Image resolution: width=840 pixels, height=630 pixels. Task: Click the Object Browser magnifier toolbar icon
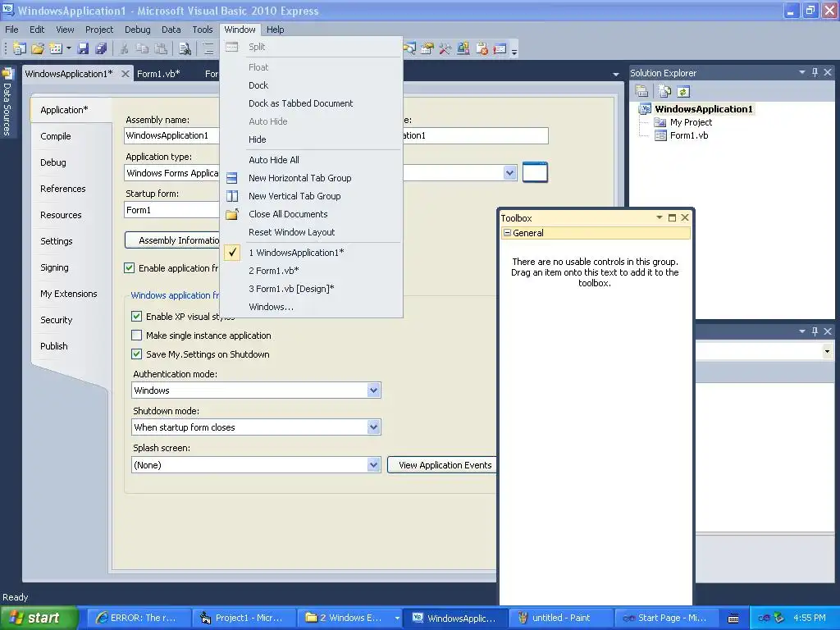tap(410, 48)
